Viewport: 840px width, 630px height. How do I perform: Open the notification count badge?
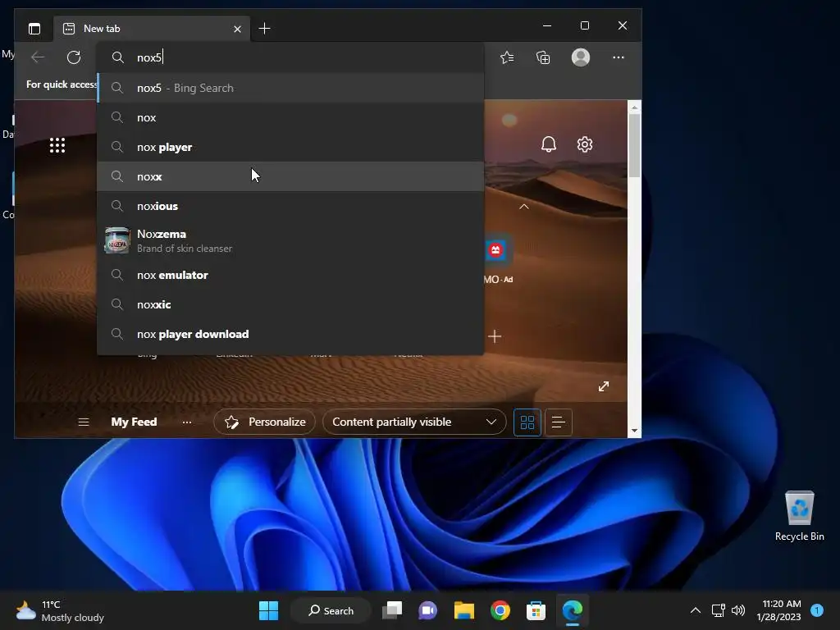coord(817,610)
